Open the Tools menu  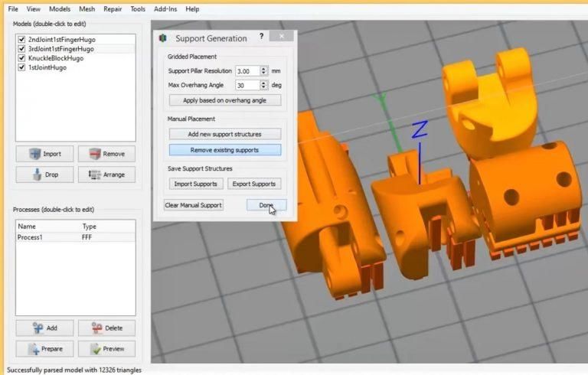point(138,9)
